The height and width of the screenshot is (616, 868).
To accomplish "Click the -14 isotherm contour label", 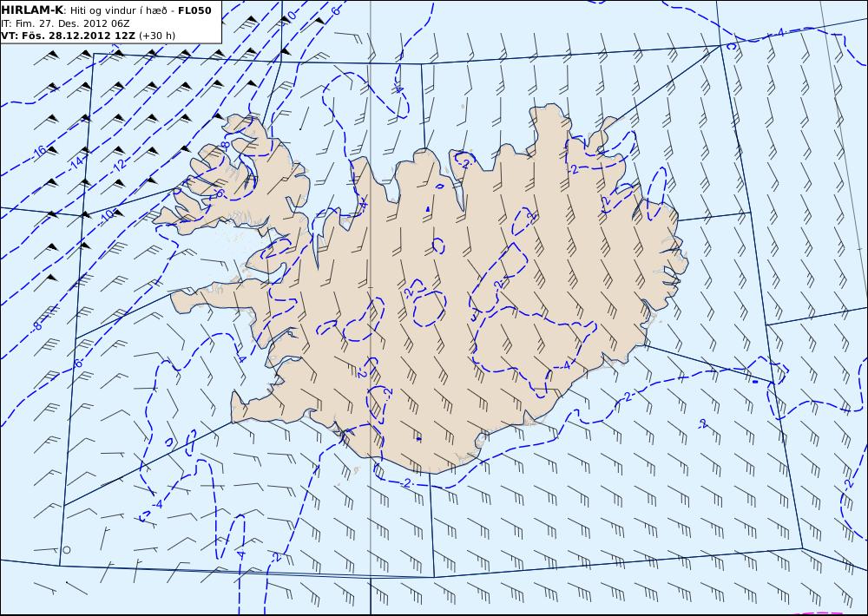I will tap(76, 162).
